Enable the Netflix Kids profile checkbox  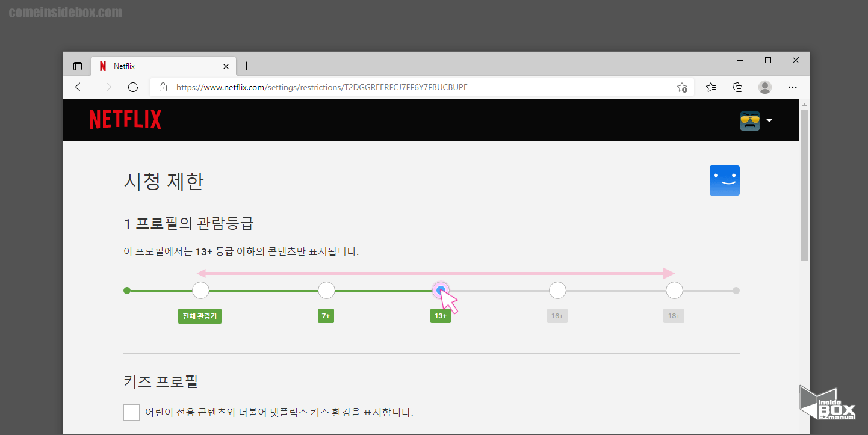pyautogui.click(x=131, y=412)
